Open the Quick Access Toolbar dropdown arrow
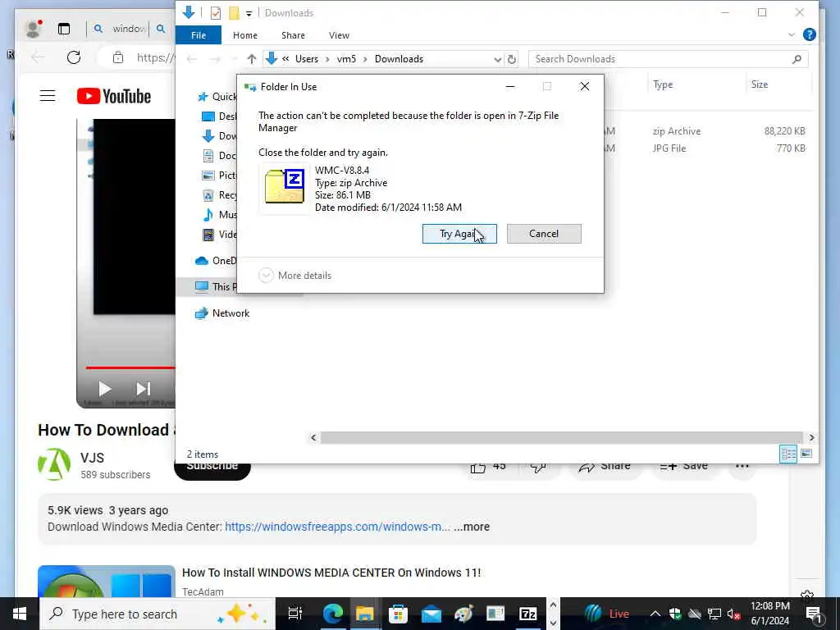 click(x=249, y=13)
